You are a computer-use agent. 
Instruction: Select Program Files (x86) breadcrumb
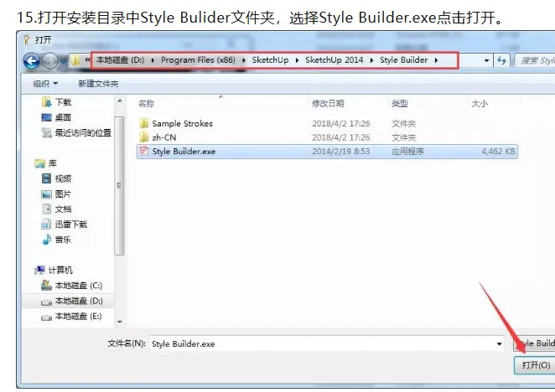click(198, 60)
